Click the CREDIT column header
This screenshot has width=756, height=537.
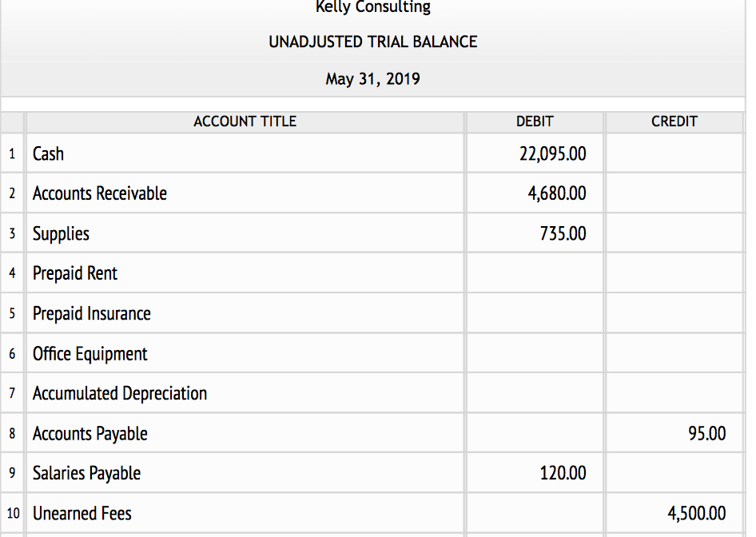click(674, 121)
